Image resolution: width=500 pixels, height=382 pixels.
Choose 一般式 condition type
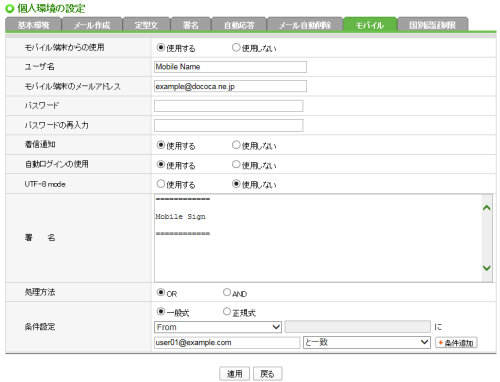pyautogui.click(x=161, y=312)
